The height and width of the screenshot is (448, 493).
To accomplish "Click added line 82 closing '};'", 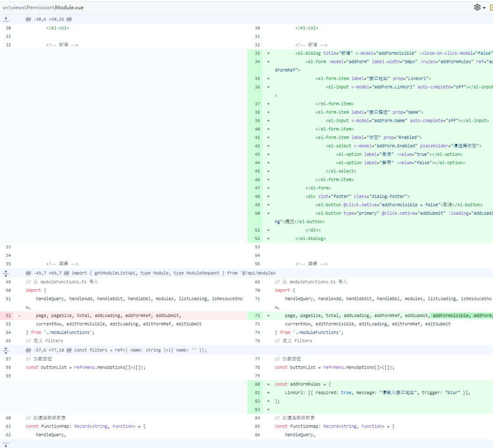I will pyautogui.click(x=278, y=401).
